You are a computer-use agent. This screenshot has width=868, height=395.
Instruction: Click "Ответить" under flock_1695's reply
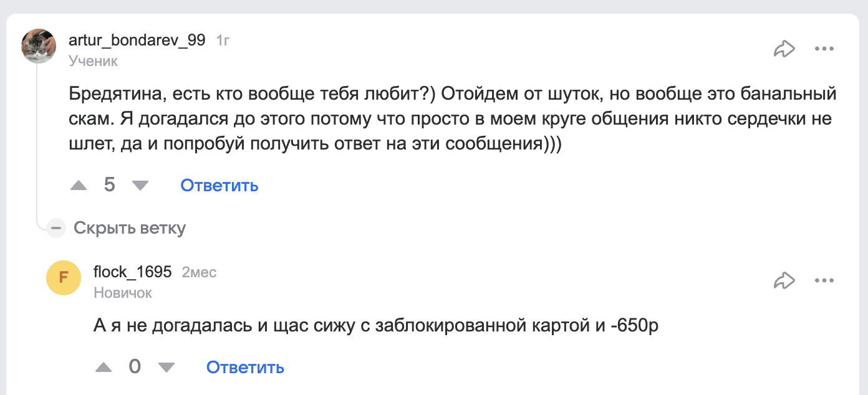[x=245, y=368]
